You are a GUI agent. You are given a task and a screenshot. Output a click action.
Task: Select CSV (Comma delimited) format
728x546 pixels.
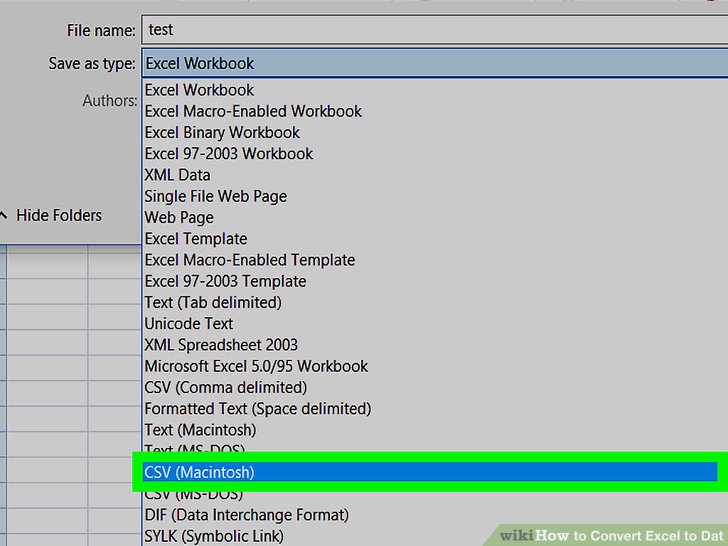click(x=226, y=388)
